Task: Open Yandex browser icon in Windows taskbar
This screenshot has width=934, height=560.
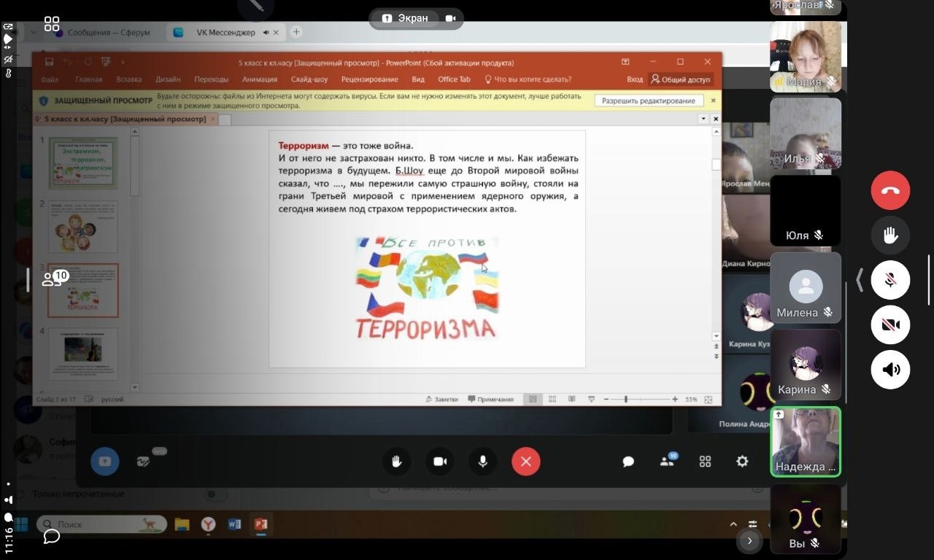Action: [208, 524]
